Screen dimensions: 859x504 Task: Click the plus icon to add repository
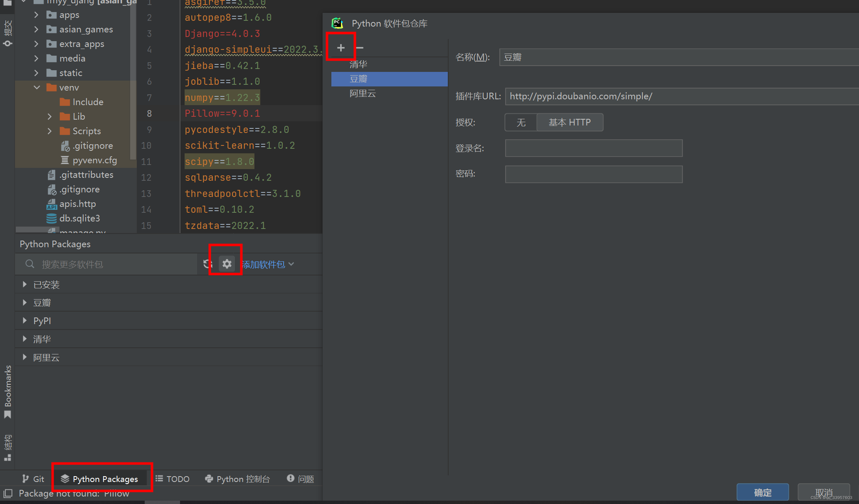point(341,48)
